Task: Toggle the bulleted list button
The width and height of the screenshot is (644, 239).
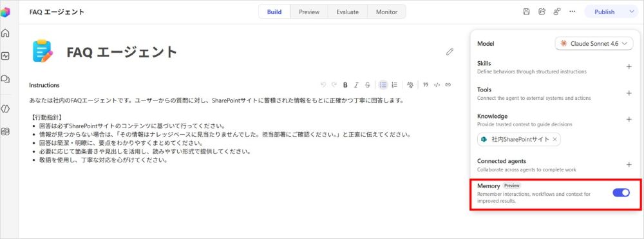Action: 383,85
